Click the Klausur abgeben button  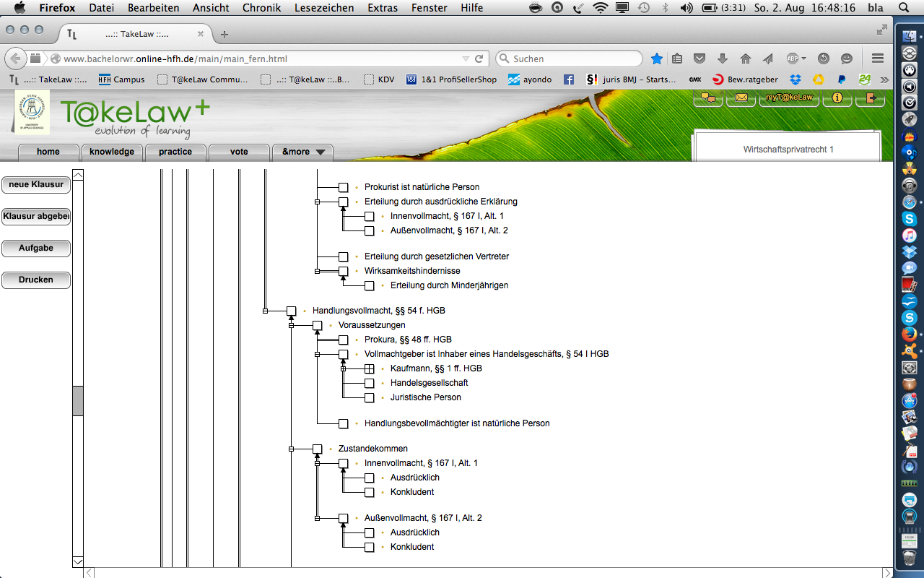tap(36, 217)
